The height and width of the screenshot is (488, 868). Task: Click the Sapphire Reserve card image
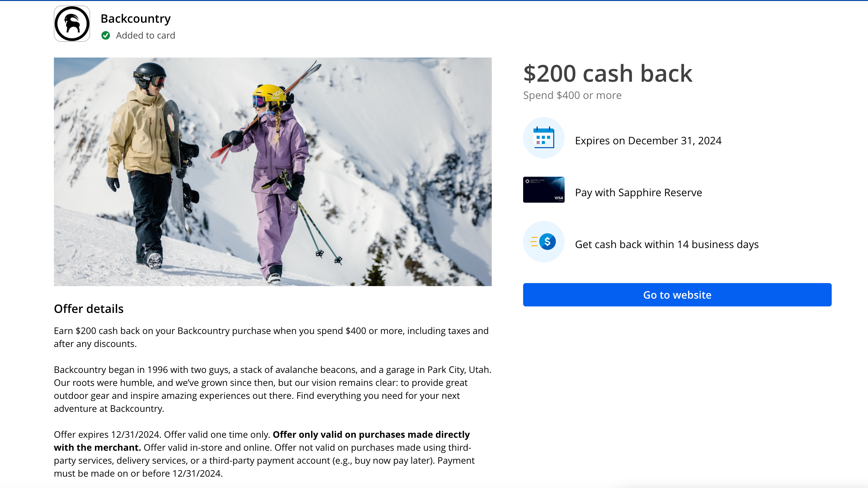click(544, 190)
